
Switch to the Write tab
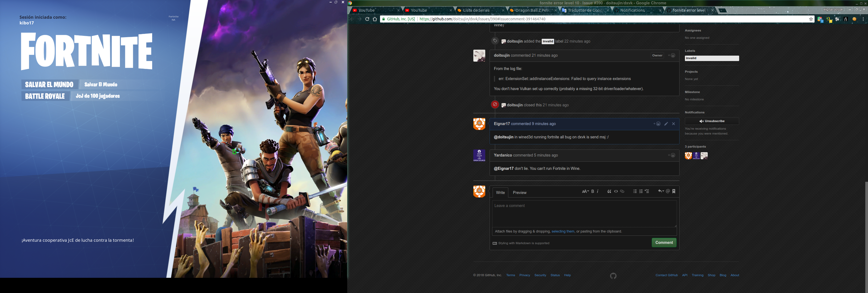(500, 193)
